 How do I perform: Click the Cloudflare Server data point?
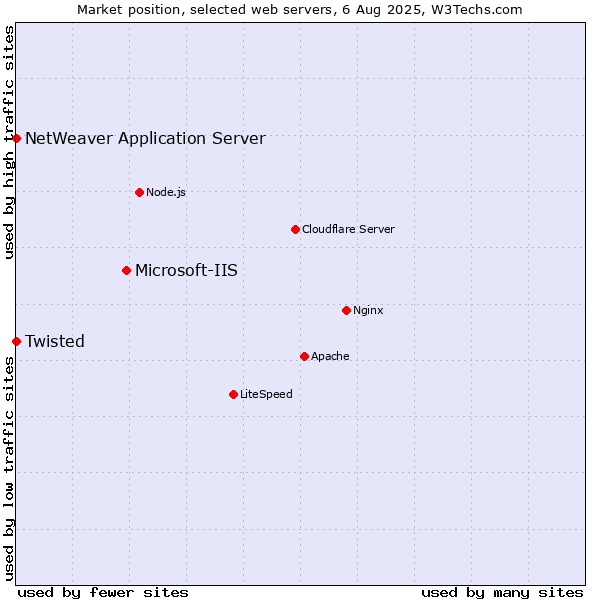coord(295,230)
